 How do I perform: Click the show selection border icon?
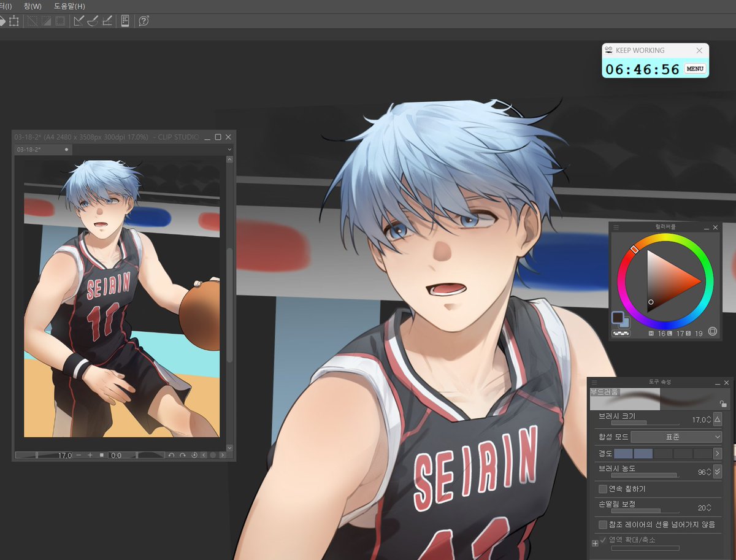pyautogui.click(x=61, y=21)
